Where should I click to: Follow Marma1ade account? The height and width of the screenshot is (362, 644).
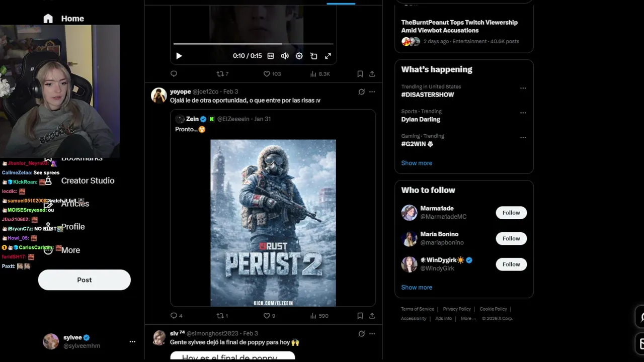pyautogui.click(x=511, y=213)
